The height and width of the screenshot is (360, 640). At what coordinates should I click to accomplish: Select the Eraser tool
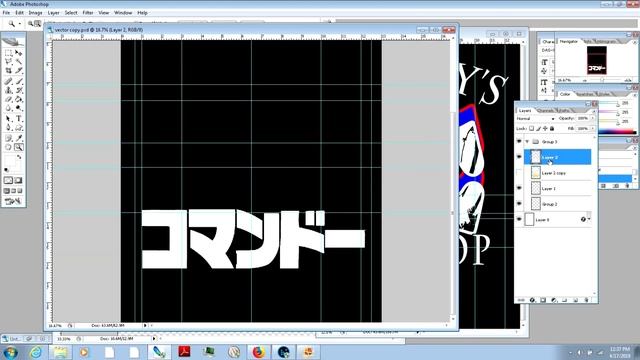(8, 99)
